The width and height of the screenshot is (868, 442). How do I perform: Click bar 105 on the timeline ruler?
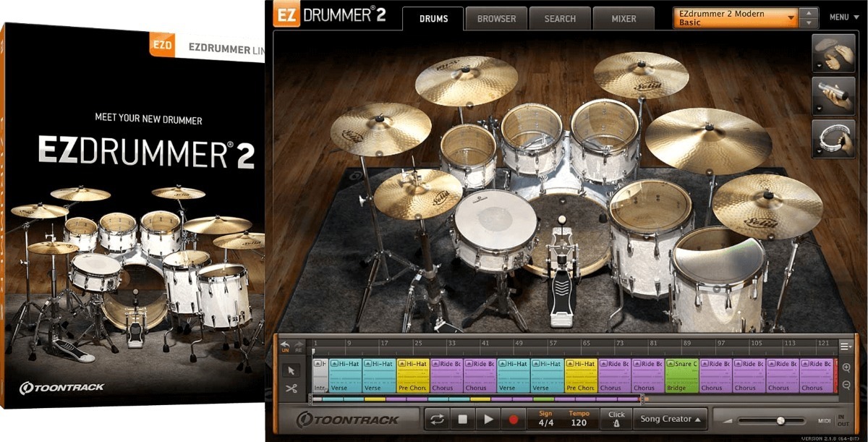click(756, 343)
